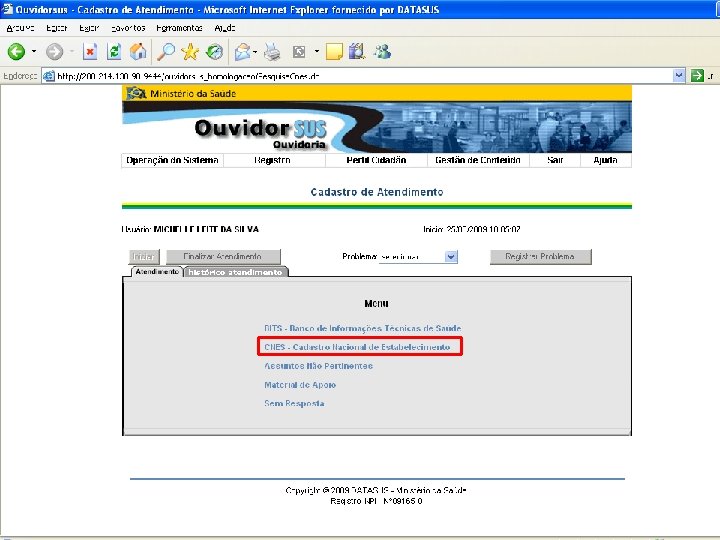
Task: Open Gestão de Conteúdo navigation item
Action: tap(478, 160)
